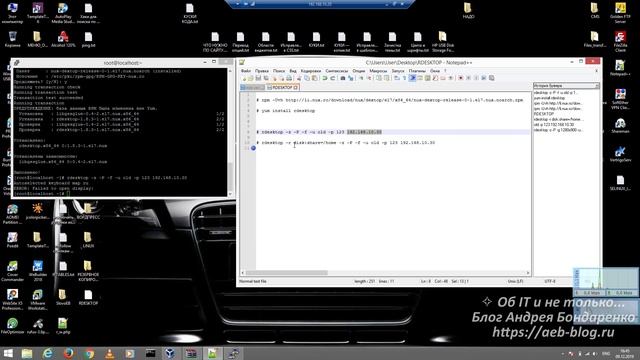Click the vertical scrollbar in the terminal window
640x360 pixels.
pyautogui.click(x=230, y=131)
